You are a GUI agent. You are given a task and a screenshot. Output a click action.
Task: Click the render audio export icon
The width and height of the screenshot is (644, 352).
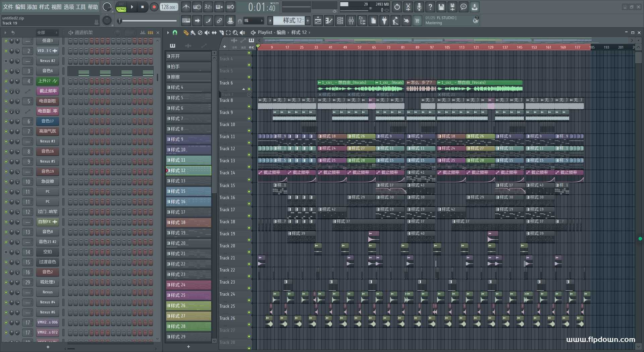tap(452, 7)
